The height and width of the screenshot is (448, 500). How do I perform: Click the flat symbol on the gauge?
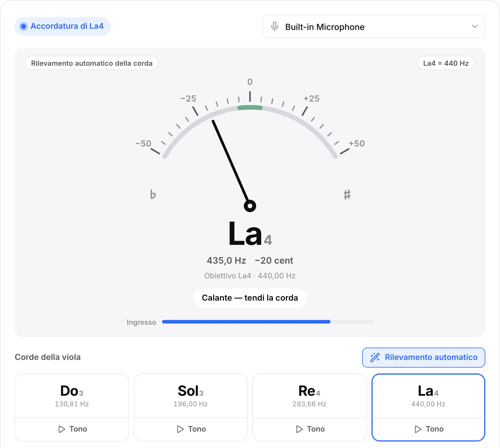[x=153, y=194]
